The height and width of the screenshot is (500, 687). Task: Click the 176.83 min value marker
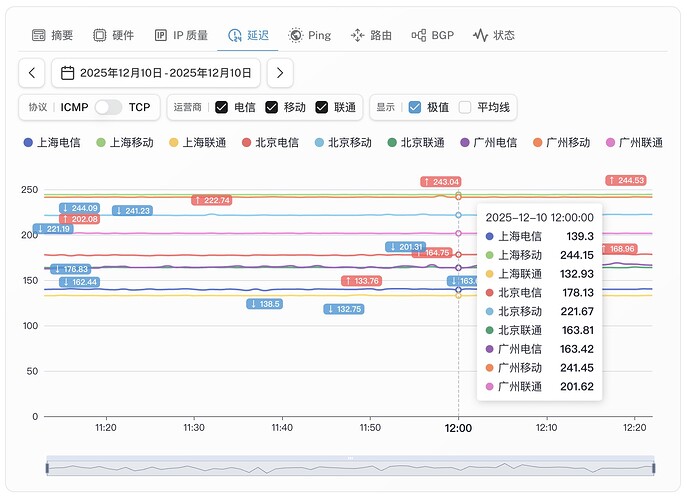(71, 269)
